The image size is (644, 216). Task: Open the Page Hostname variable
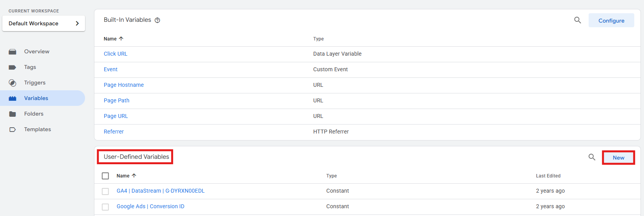click(124, 85)
